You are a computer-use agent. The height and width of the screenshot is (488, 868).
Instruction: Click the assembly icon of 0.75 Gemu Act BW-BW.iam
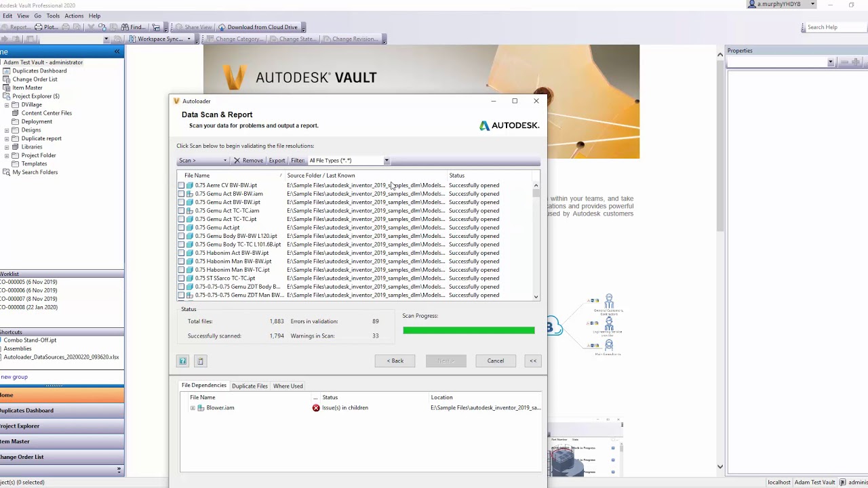(190, 194)
